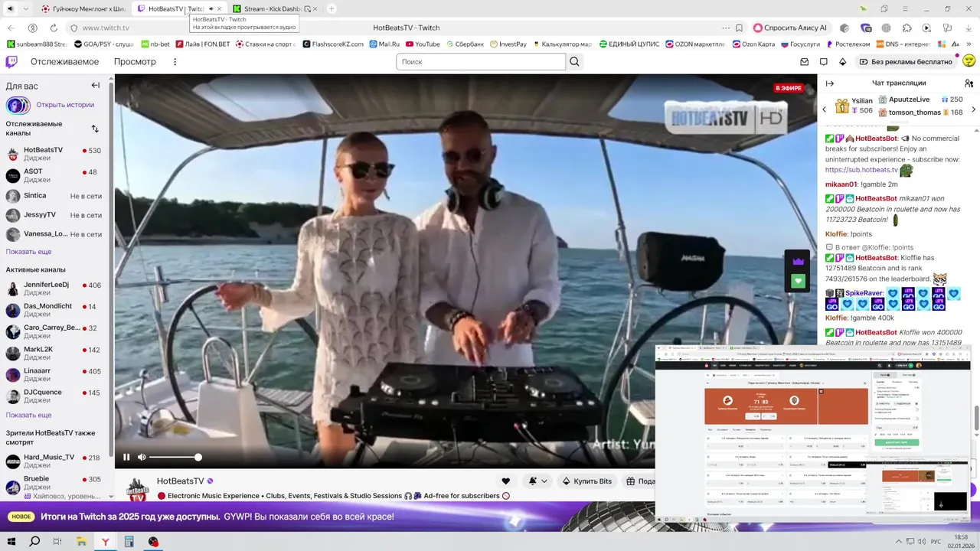Open the Twitch inbox mail icon
This screenshot has width=980, height=551.
[805, 61]
